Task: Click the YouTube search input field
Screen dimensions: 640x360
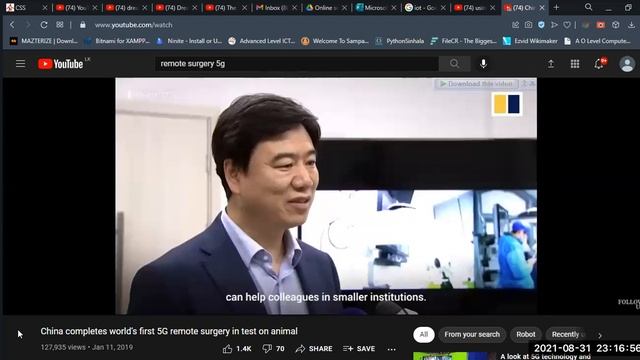Action: (297, 64)
